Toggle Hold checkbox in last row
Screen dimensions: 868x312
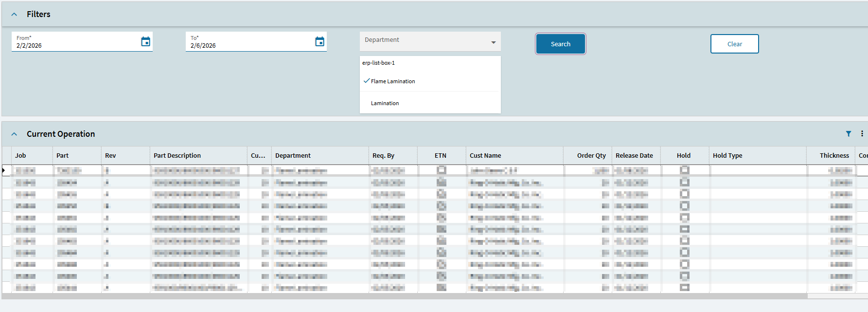[x=684, y=287]
